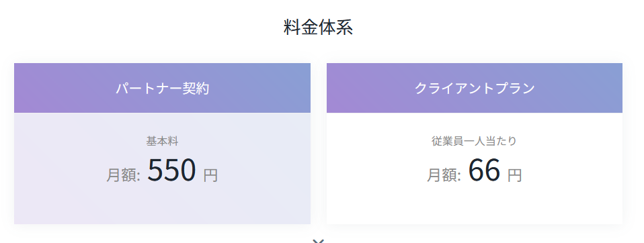Click blue gradient right of パートナー契約 text

pos(261,88)
